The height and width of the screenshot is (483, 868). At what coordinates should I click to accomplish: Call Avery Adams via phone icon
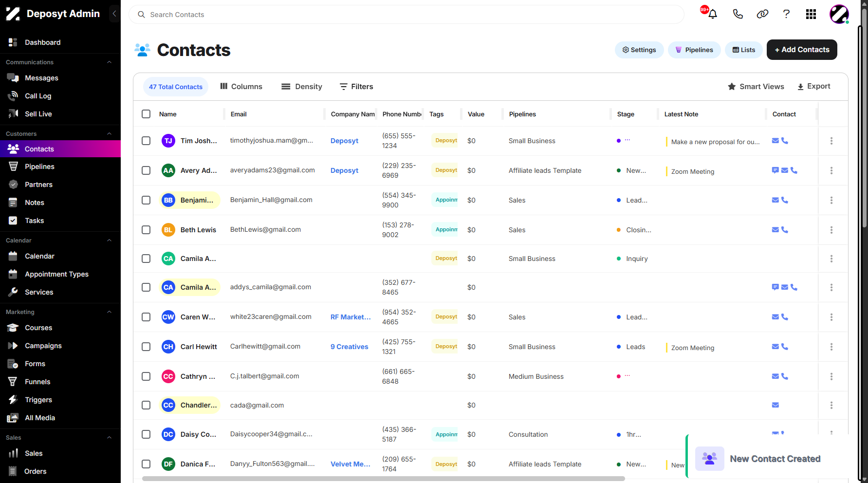click(x=794, y=170)
